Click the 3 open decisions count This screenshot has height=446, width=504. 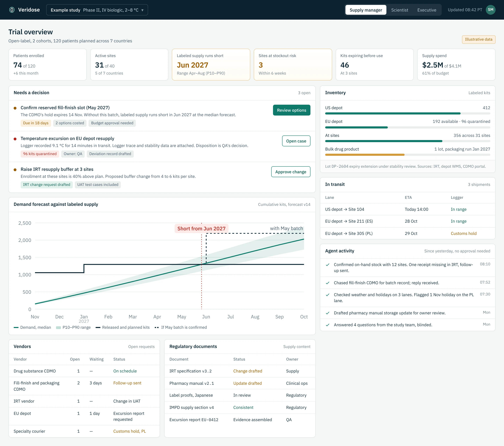304,93
